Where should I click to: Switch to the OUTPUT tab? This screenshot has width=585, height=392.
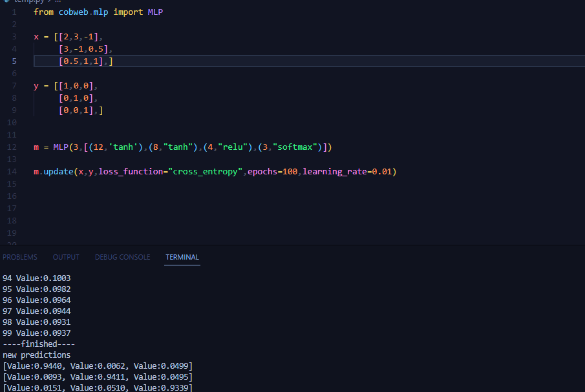(x=66, y=257)
